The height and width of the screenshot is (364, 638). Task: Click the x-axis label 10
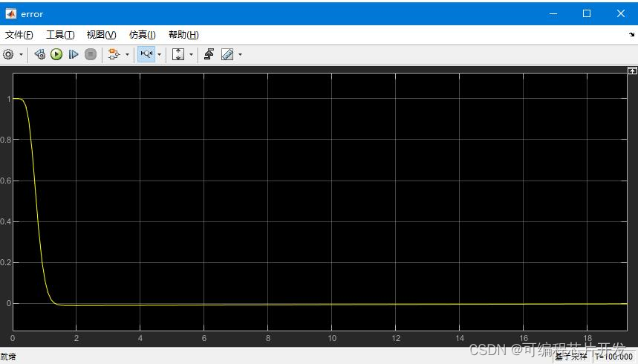(332, 338)
